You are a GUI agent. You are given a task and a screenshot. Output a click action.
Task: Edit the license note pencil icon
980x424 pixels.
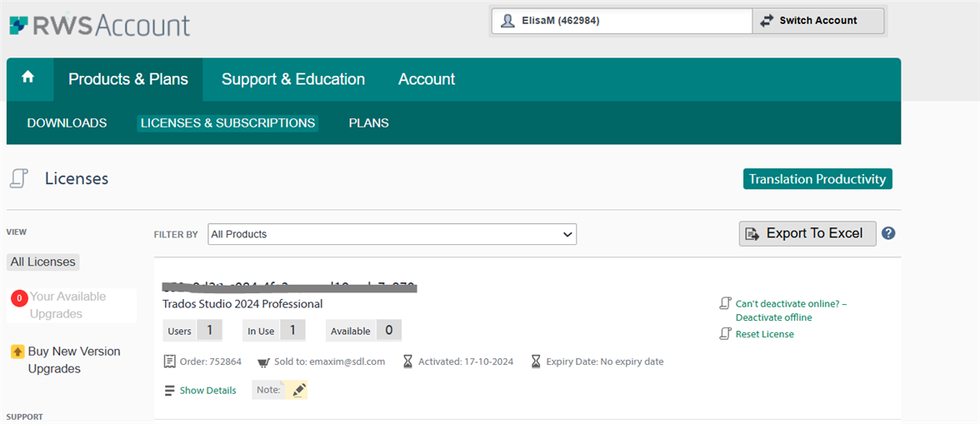(x=298, y=391)
